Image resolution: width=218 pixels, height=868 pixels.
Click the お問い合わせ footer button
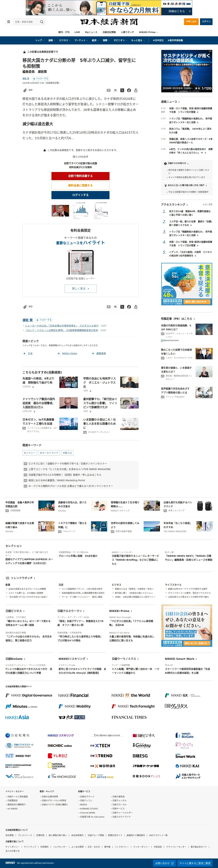(164, 863)
